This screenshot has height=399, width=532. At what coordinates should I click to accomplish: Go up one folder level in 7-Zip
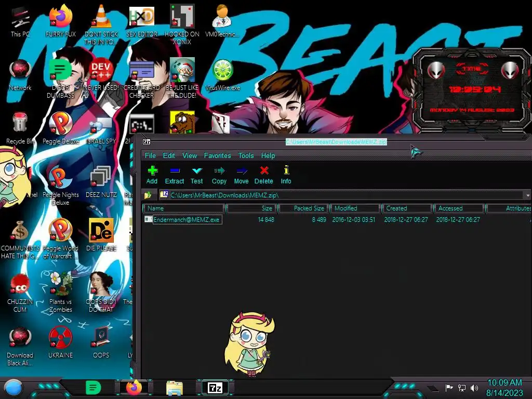coord(148,195)
